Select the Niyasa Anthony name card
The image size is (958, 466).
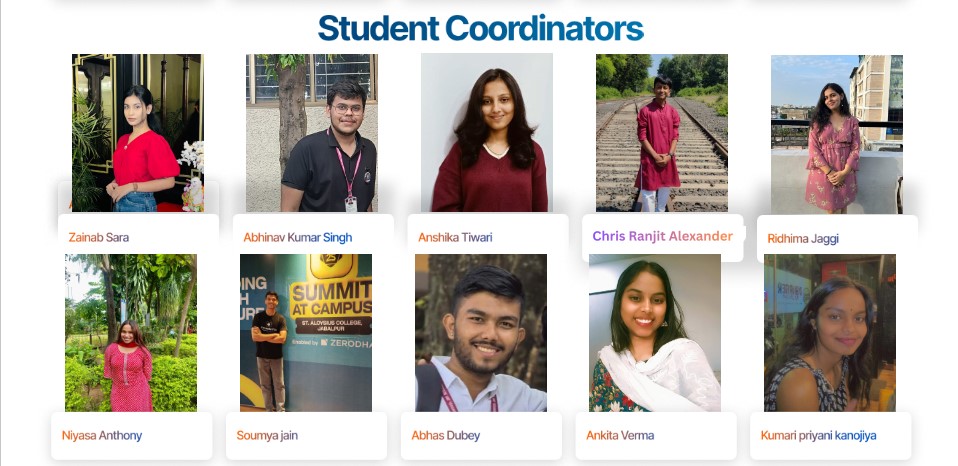point(102,436)
